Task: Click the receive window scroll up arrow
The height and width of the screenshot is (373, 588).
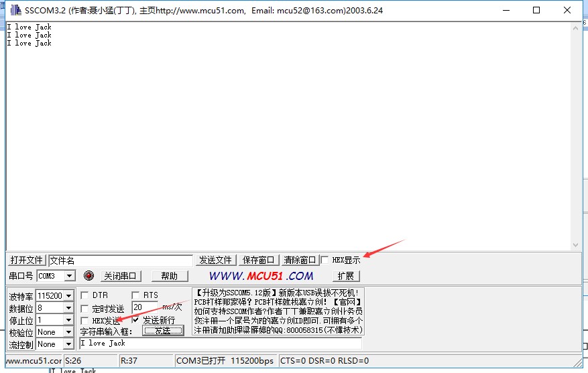Action: [x=576, y=28]
